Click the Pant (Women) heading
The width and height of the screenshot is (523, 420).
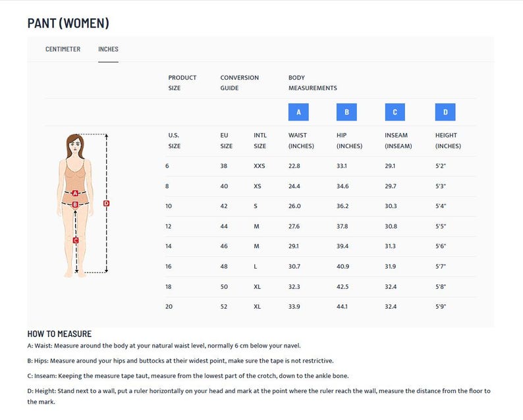coord(68,23)
